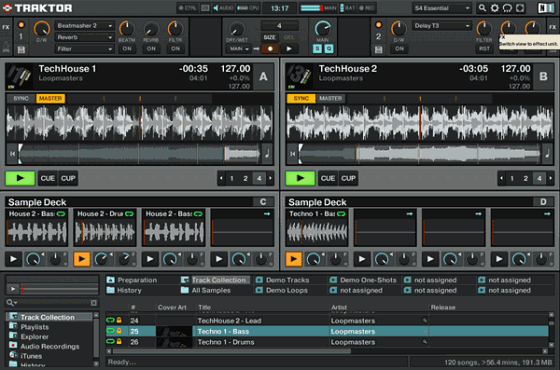Open the S4 Essential layout dropdown
This screenshot has width=560, height=370.
[x=442, y=8]
